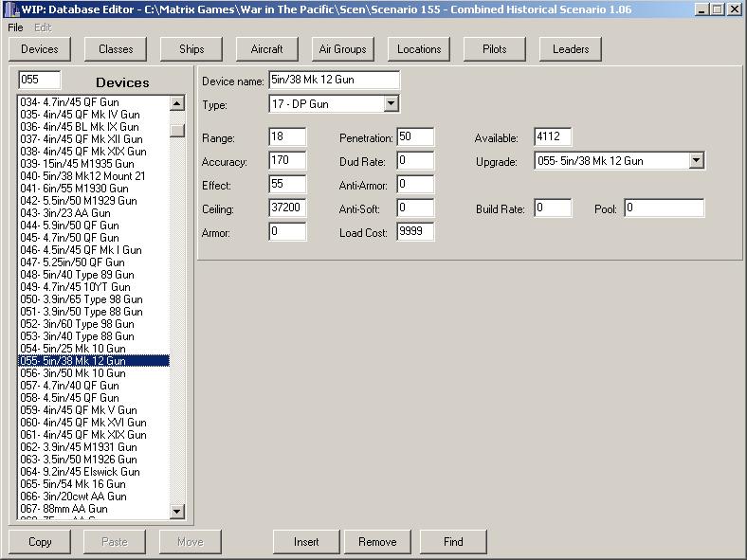This screenshot has height=560, width=747.
Task: Expand the Upgrade dropdown arrow
Action: point(697,161)
